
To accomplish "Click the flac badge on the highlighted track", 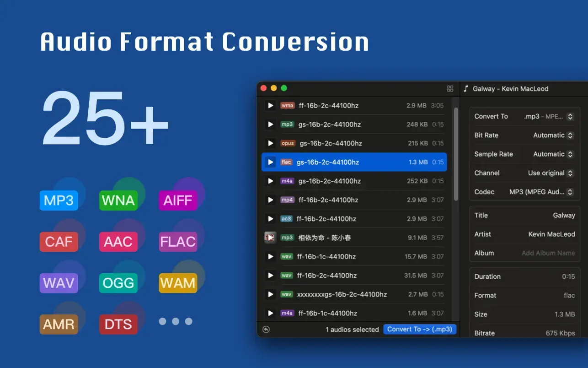I will point(286,162).
